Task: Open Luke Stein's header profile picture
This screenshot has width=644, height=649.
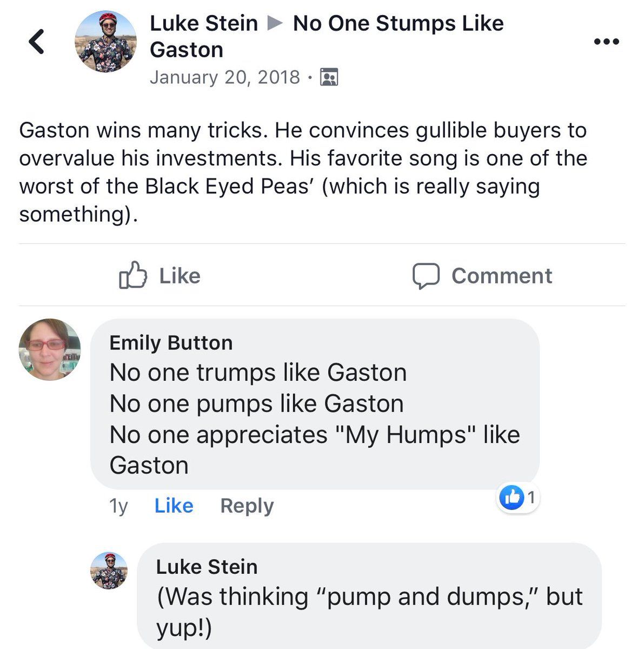Action: pyautogui.click(x=106, y=42)
